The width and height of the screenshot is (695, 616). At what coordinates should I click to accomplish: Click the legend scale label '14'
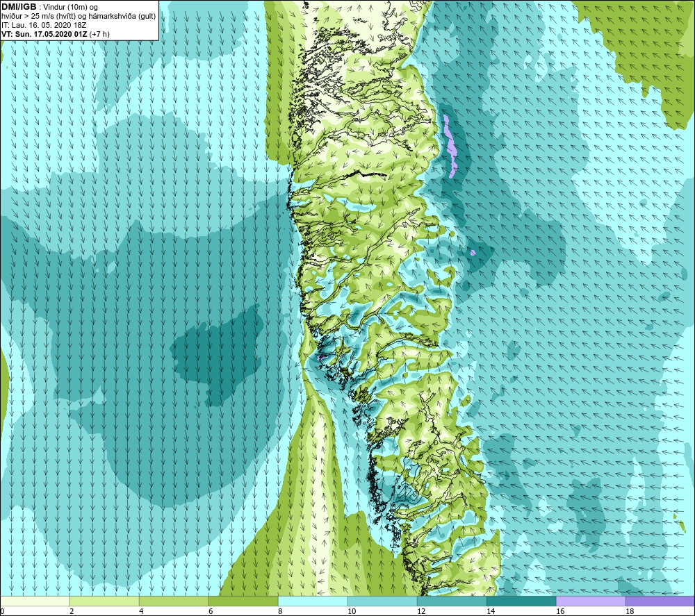tap(491, 611)
